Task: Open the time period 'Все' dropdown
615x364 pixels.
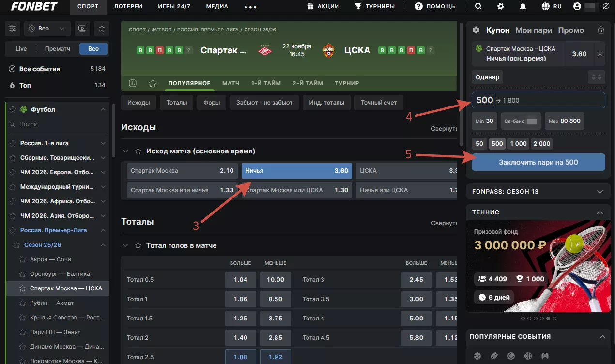Action: point(47,29)
